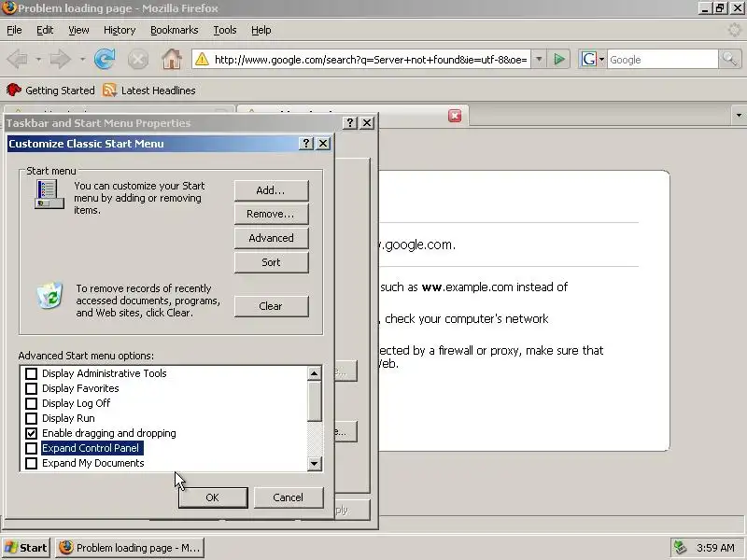Viewport: 747px width, 560px height.
Task: Click the Add... button
Action: pos(271,190)
